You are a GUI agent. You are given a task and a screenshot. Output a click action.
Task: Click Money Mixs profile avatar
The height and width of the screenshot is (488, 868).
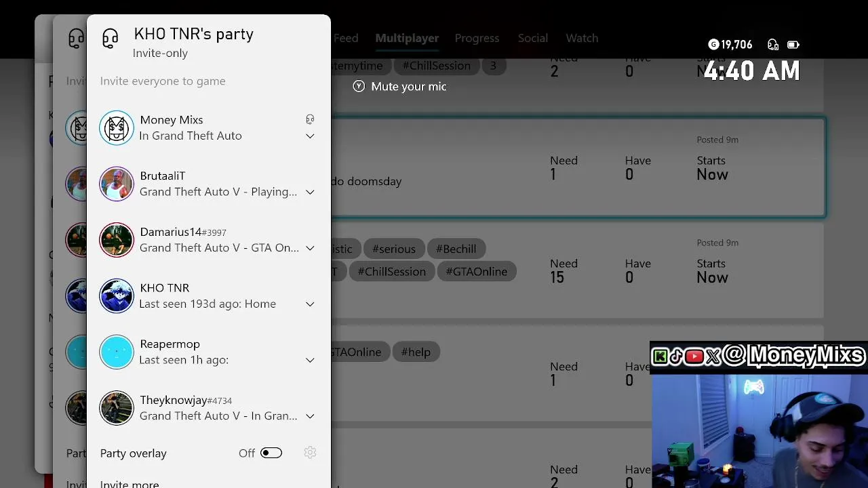[117, 127]
